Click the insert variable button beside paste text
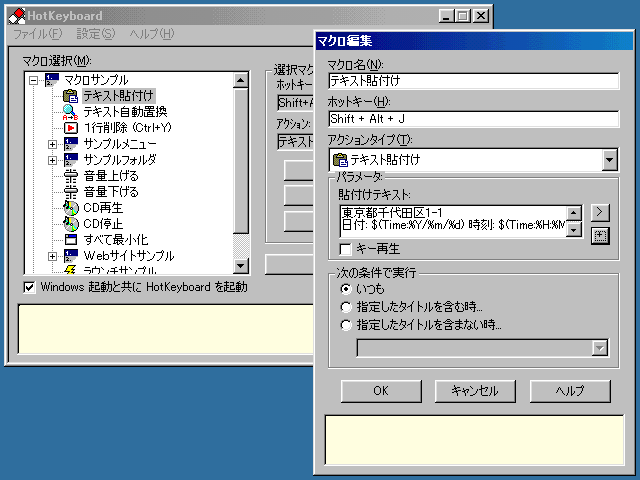 (x=600, y=236)
